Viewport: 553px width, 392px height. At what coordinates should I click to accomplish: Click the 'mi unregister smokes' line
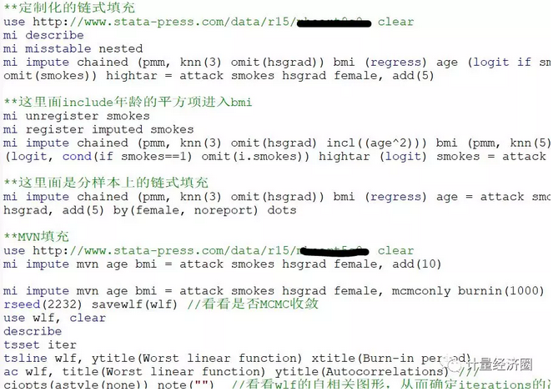point(77,116)
